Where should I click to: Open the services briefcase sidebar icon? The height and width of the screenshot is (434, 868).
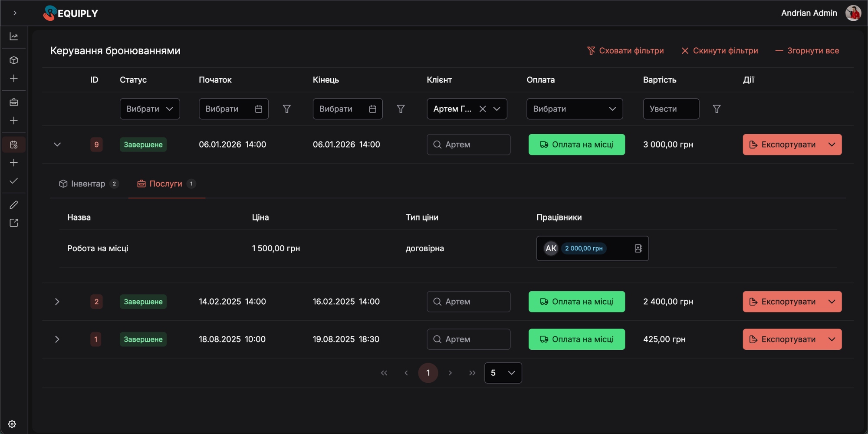14,102
